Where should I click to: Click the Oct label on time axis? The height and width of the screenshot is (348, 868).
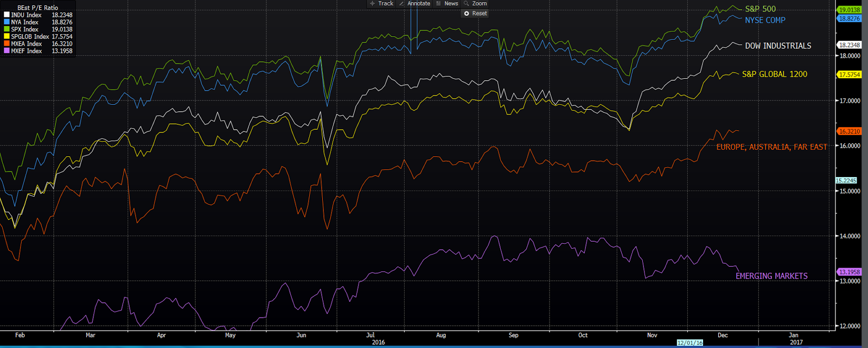coord(583,336)
